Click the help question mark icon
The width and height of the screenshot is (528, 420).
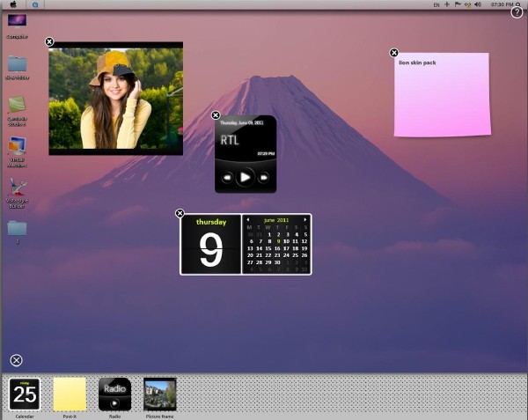517,12
